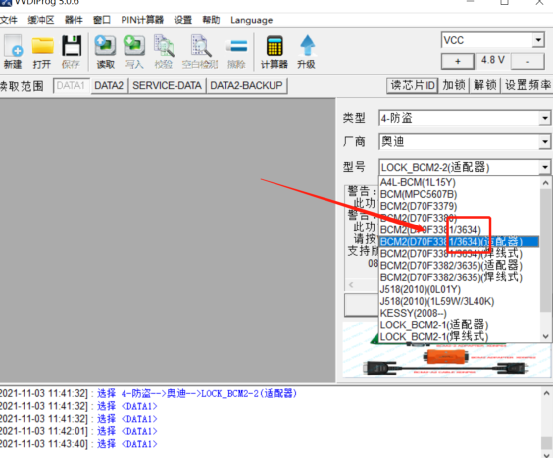Open the 设置 menu

(x=183, y=20)
